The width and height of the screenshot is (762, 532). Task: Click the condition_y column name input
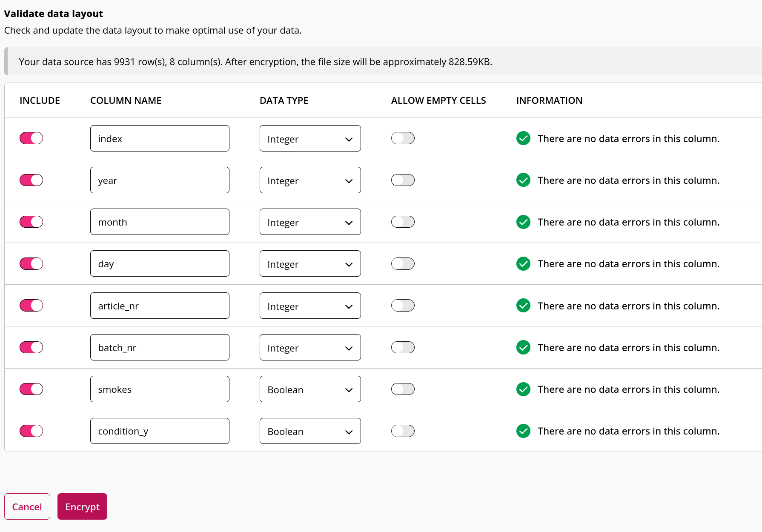point(160,431)
